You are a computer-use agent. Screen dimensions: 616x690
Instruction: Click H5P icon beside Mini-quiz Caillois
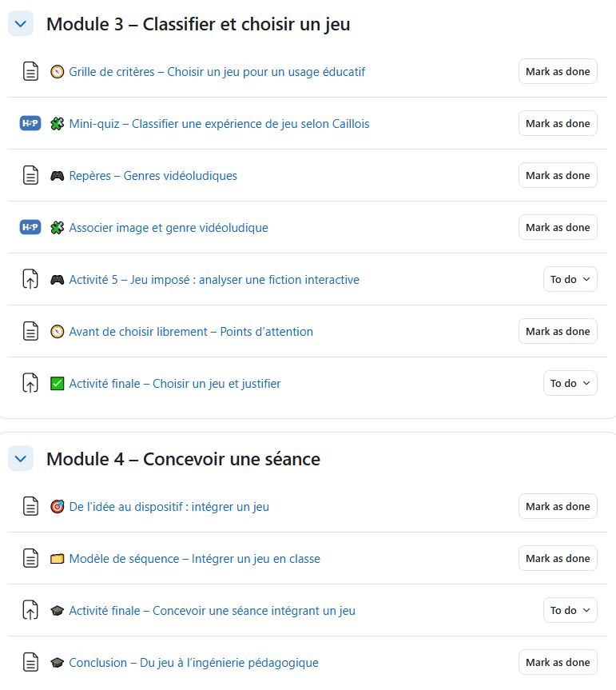(30, 123)
